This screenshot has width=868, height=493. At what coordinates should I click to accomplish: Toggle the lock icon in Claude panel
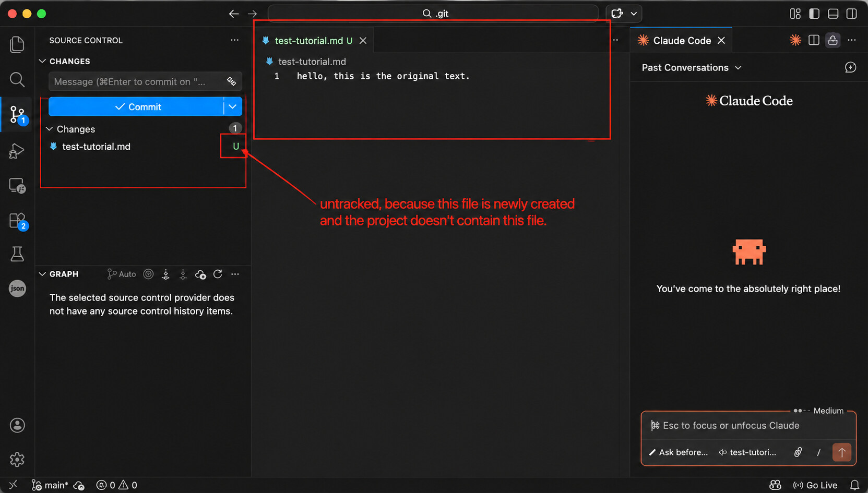point(833,40)
